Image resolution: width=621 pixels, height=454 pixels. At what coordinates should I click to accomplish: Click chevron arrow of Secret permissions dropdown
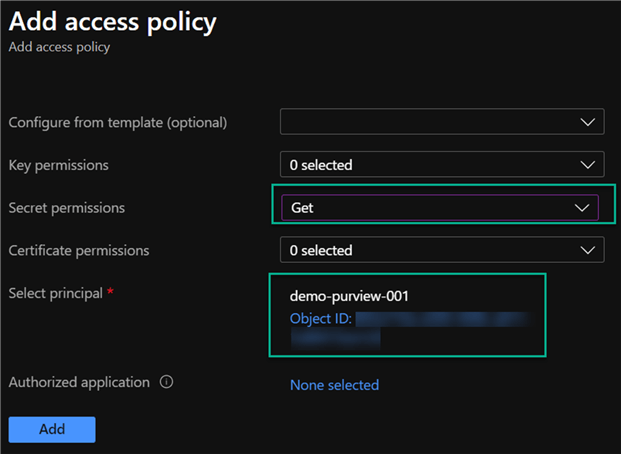pyautogui.click(x=582, y=208)
